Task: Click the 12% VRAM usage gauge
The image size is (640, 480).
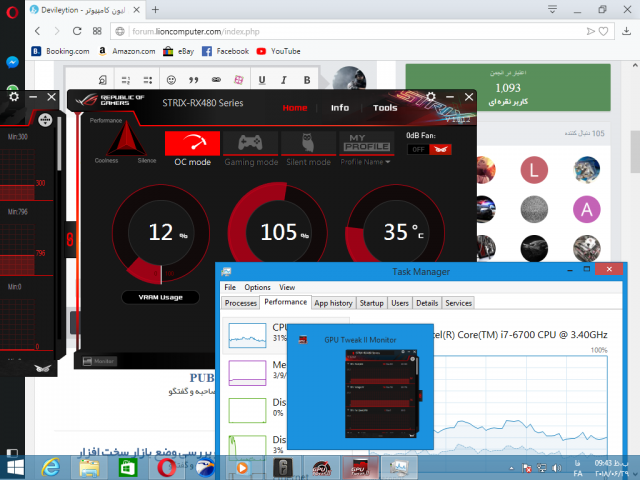Action: [161, 233]
